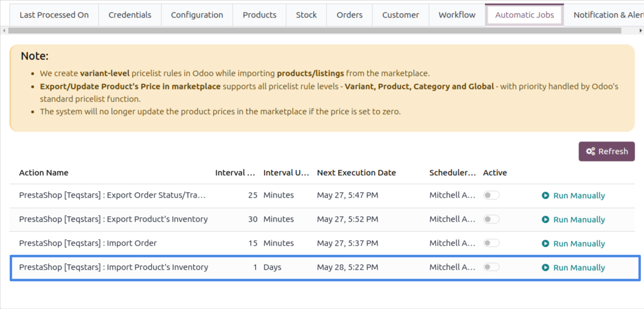Click 'Minutes' unit in Export Order Status row
Image resolution: width=644 pixels, height=309 pixels.
pos(279,195)
